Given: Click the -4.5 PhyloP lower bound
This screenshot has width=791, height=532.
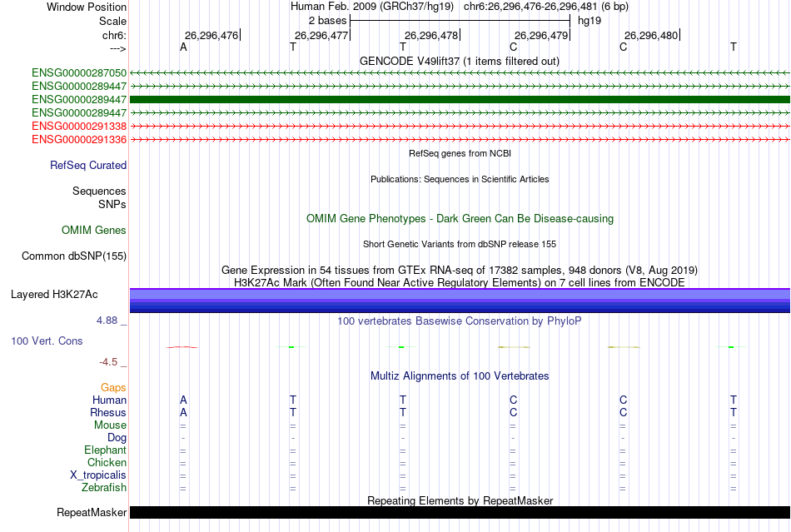Looking at the screenshot, I should tap(108, 362).
